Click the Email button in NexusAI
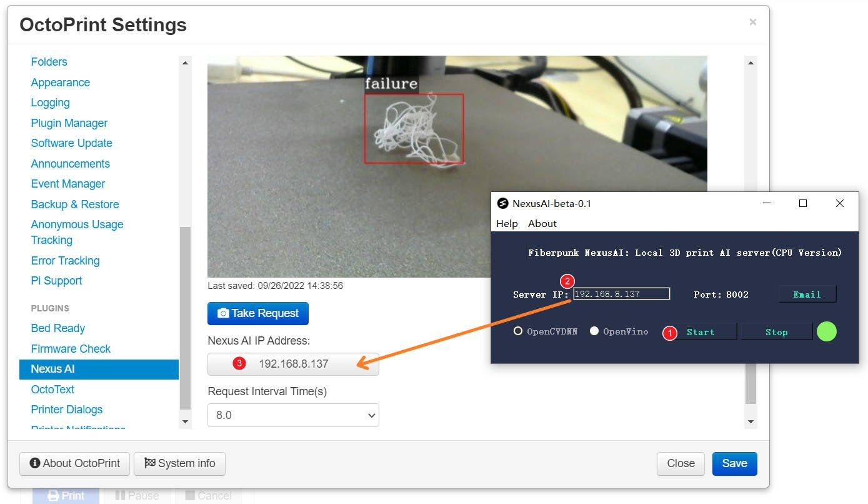This screenshot has width=868, height=504. point(807,294)
